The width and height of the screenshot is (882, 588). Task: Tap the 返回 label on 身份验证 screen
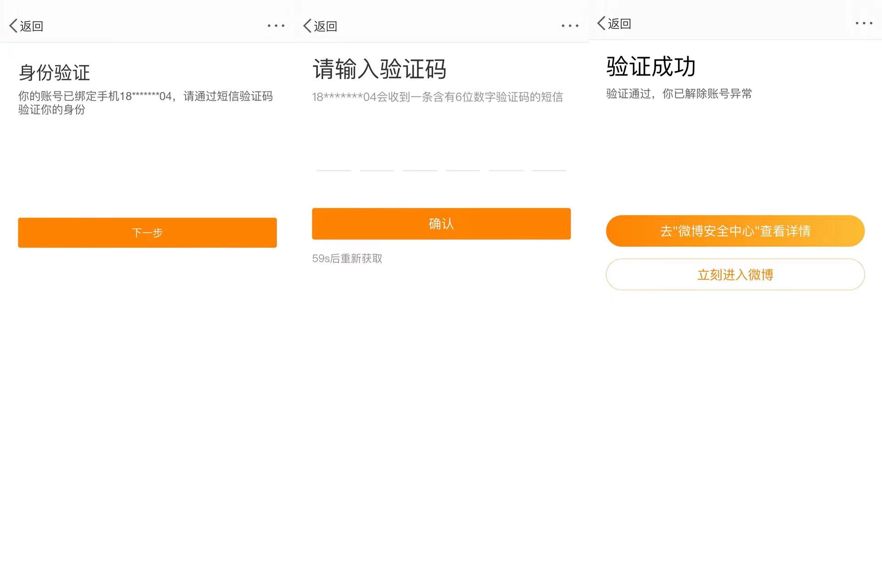click(x=32, y=26)
